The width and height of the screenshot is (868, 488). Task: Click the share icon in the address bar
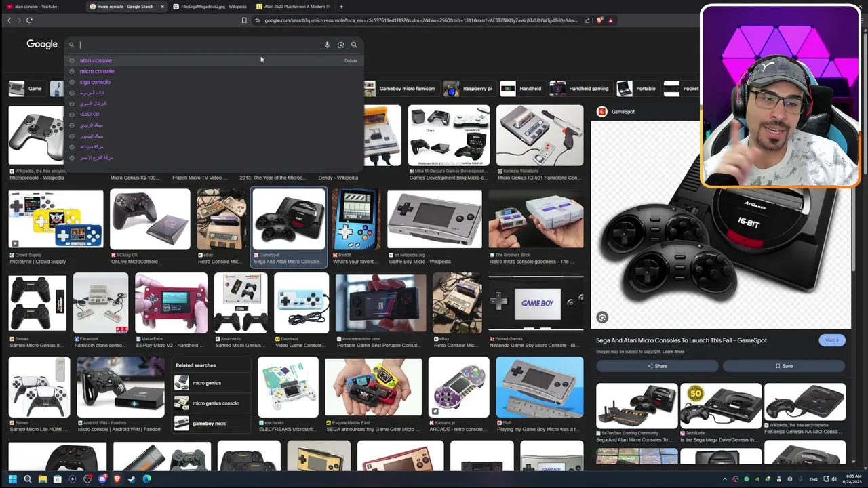[587, 20]
